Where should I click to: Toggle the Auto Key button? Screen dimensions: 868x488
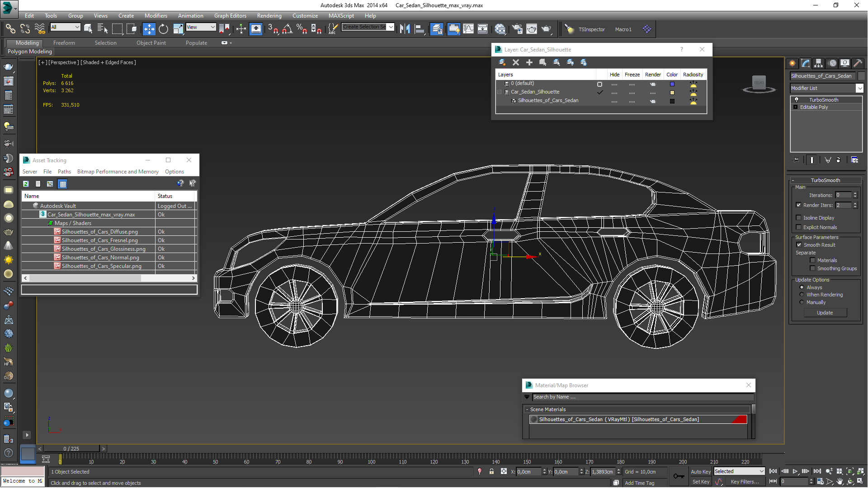pos(701,471)
